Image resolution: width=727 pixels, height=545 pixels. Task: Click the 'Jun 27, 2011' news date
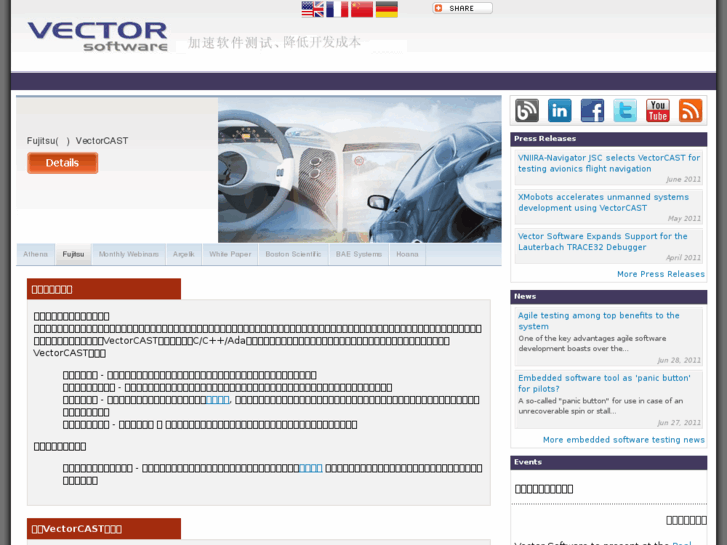coord(679,423)
